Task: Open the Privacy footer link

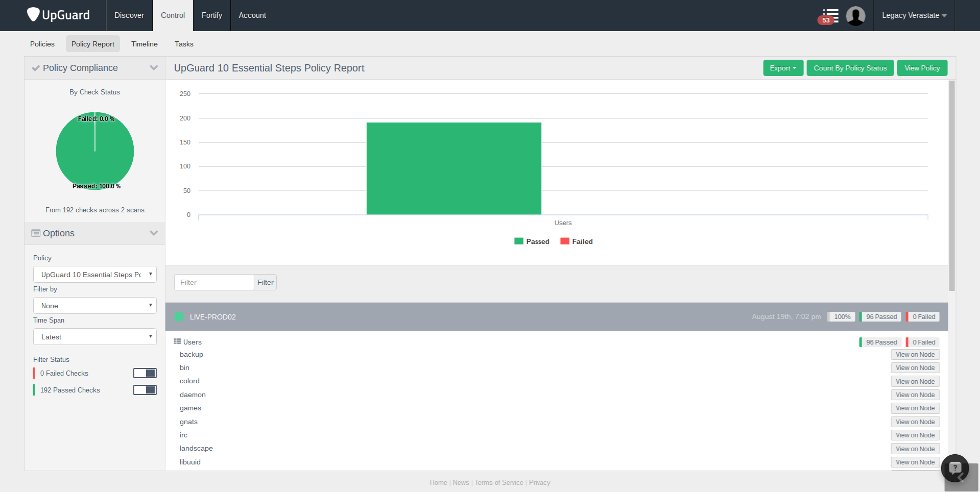Action: pos(539,482)
